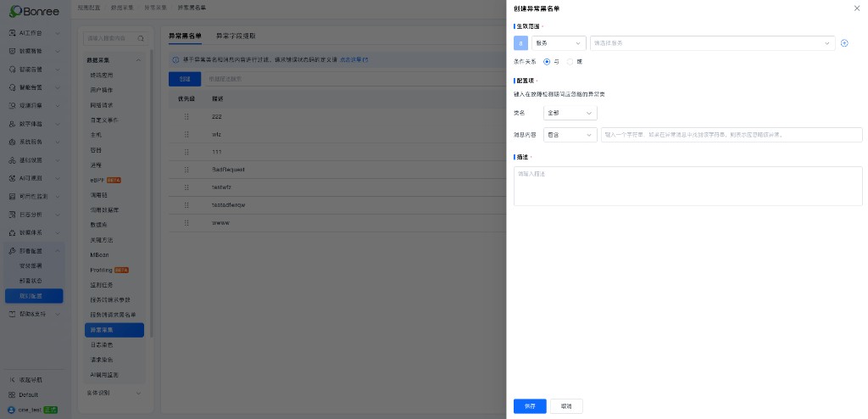This screenshot has width=868, height=419.
Task: Click the Bonree logo
Action: point(34,10)
